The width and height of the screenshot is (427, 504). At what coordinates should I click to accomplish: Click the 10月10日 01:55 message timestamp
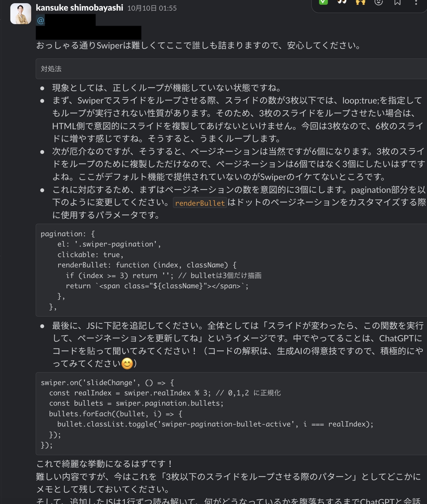[152, 8]
